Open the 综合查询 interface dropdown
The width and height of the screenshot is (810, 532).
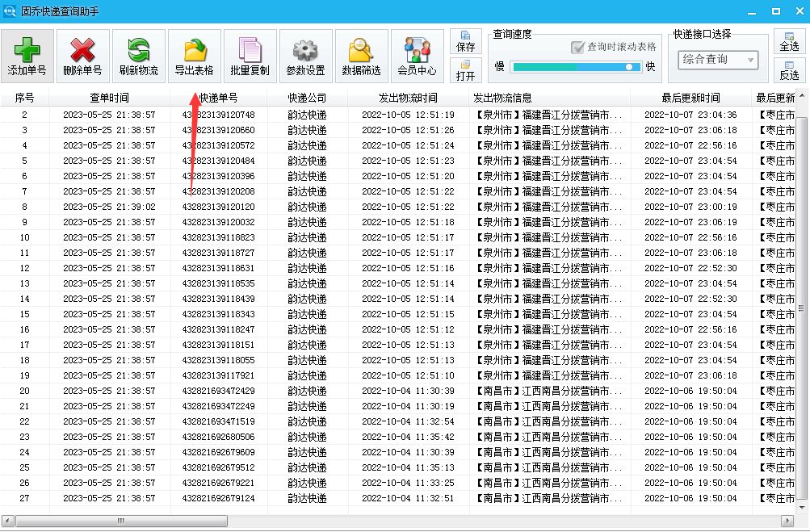[717, 59]
